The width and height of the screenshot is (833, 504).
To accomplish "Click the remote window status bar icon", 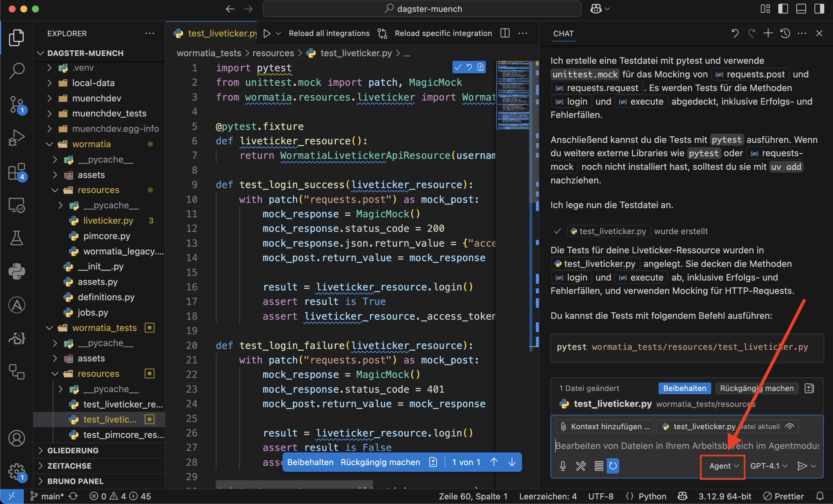I will [12, 496].
